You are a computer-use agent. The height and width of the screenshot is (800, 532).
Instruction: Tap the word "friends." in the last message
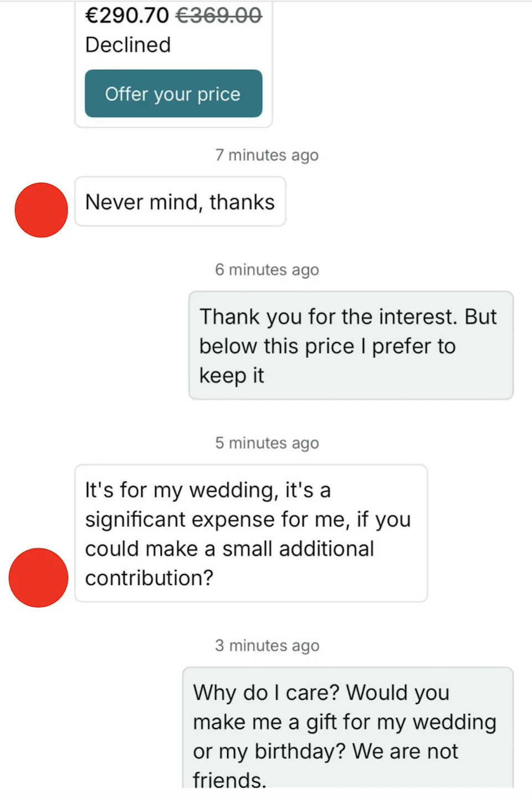pyautogui.click(x=229, y=780)
